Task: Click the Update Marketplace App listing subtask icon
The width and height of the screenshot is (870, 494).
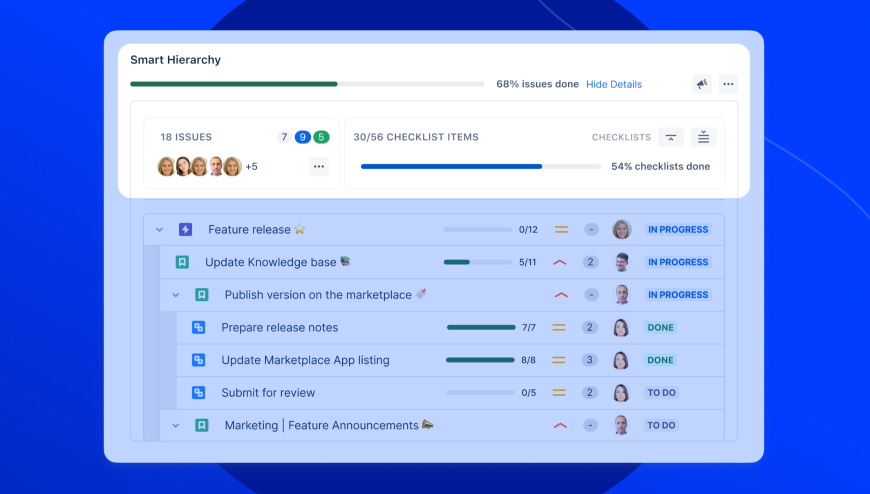Action: click(198, 360)
